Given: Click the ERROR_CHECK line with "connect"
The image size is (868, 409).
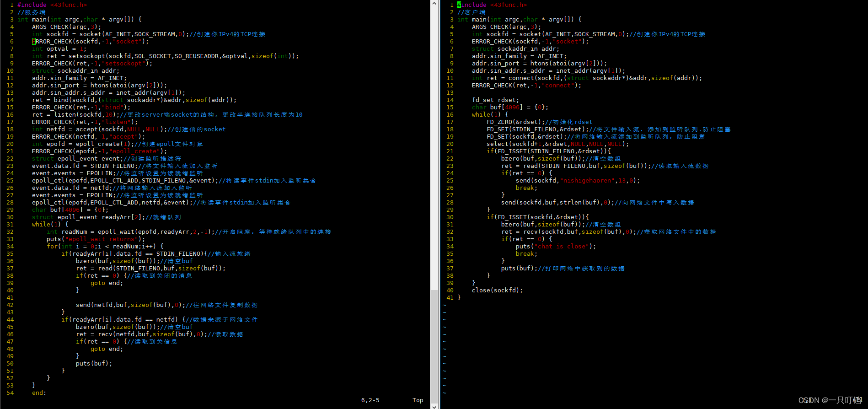Looking at the screenshot, I should pyautogui.click(x=527, y=85).
